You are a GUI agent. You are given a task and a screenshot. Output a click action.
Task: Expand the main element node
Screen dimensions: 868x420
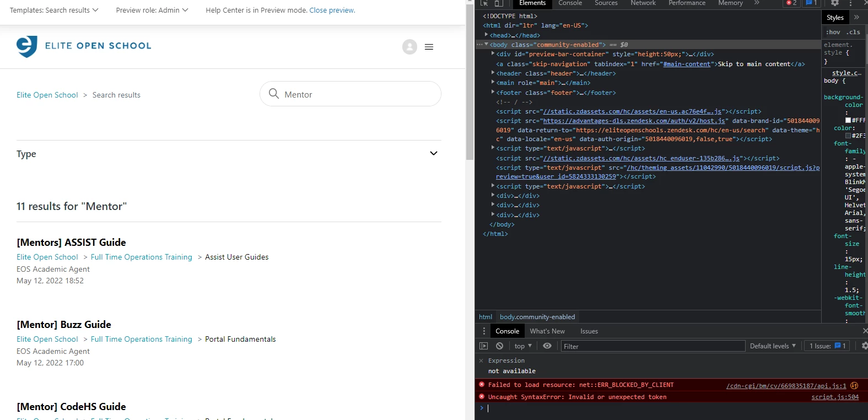pos(493,82)
